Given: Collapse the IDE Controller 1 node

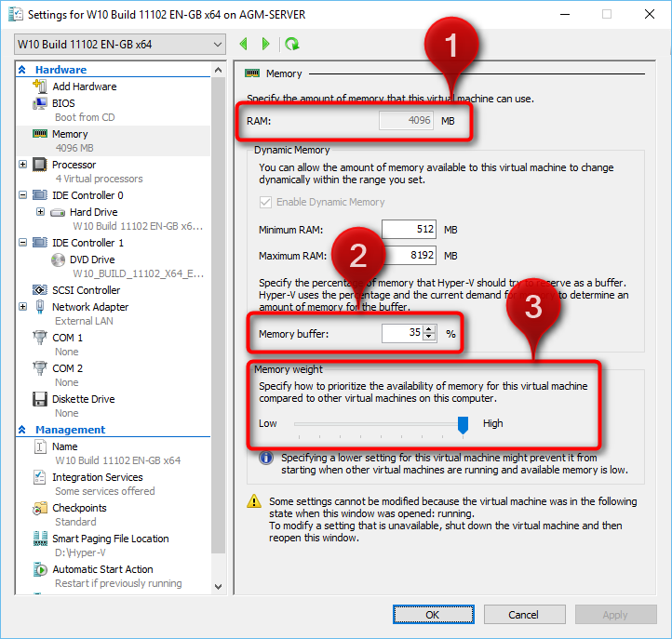Looking at the screenshot, I should point(23,243).
